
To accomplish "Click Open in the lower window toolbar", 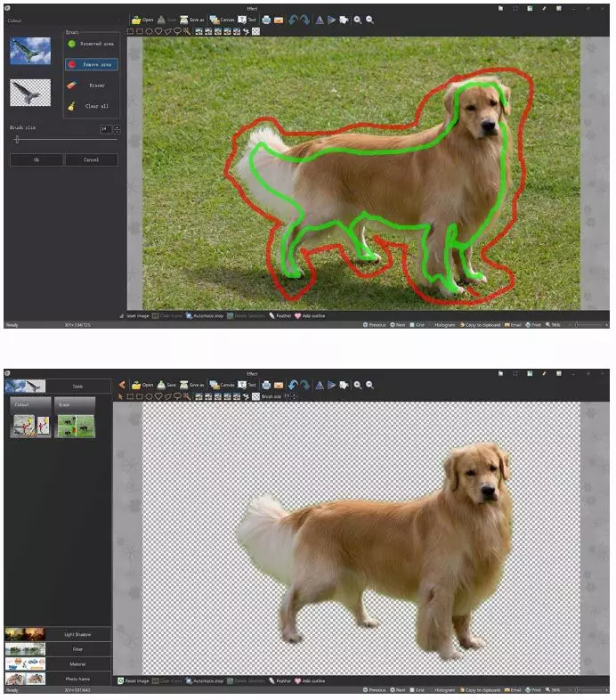I will 142,385.
